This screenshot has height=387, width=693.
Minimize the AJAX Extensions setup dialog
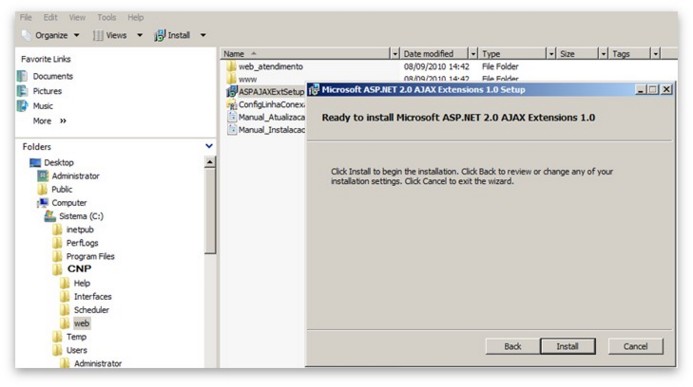(640, 90)
